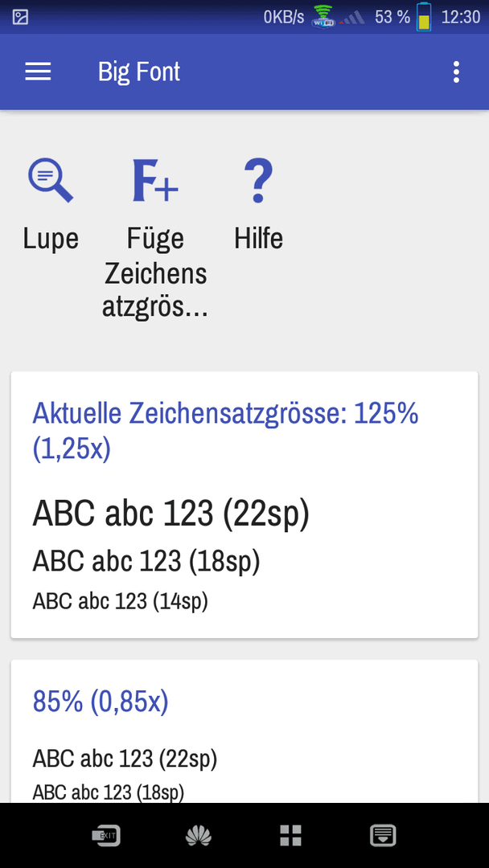
Task: Open recent apps via the grid icon
Action: pyautogui.click(x=290, y=835)
